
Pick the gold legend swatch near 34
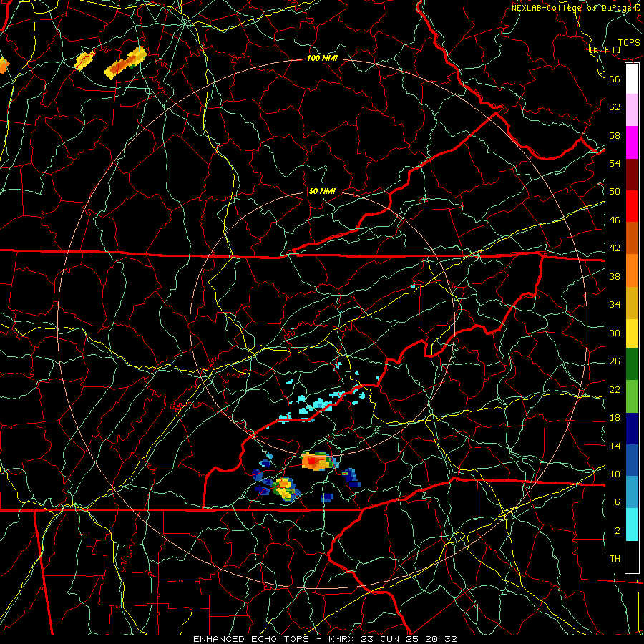click(632, 303)
